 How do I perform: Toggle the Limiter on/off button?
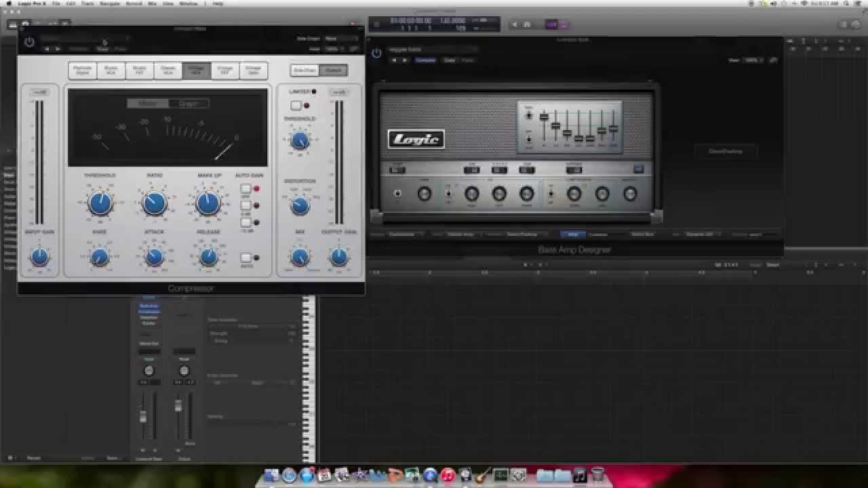coord(296,105)
